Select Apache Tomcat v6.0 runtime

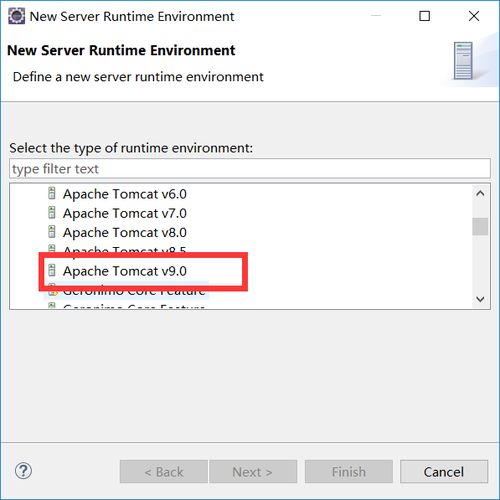coord(125,194)
